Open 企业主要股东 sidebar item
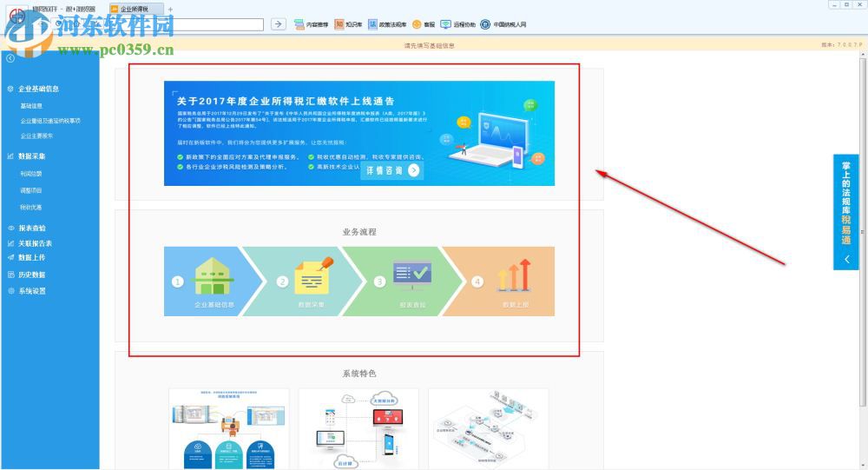Image resolution: width=868 pixels, height=470 pixels. (37, 136)
